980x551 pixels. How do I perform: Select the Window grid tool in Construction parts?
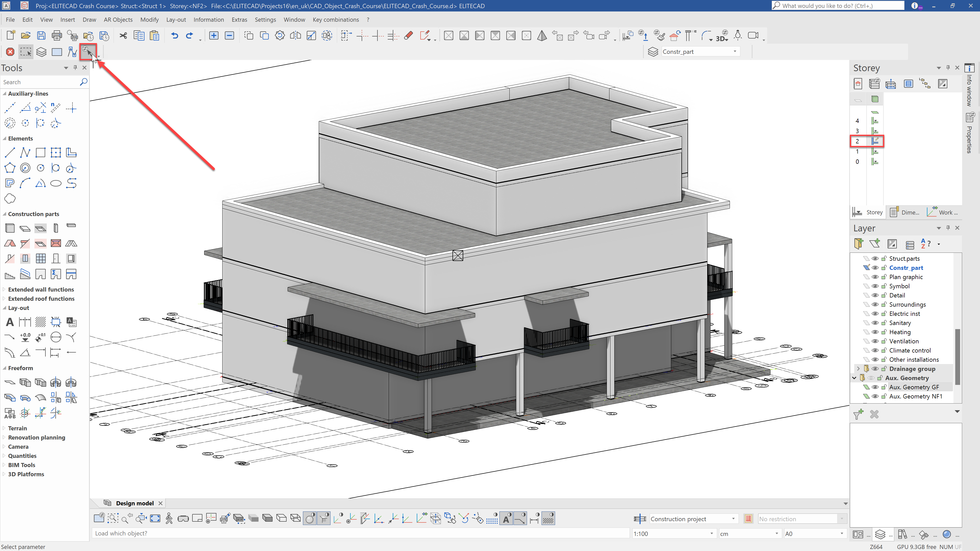coord(40,259)
